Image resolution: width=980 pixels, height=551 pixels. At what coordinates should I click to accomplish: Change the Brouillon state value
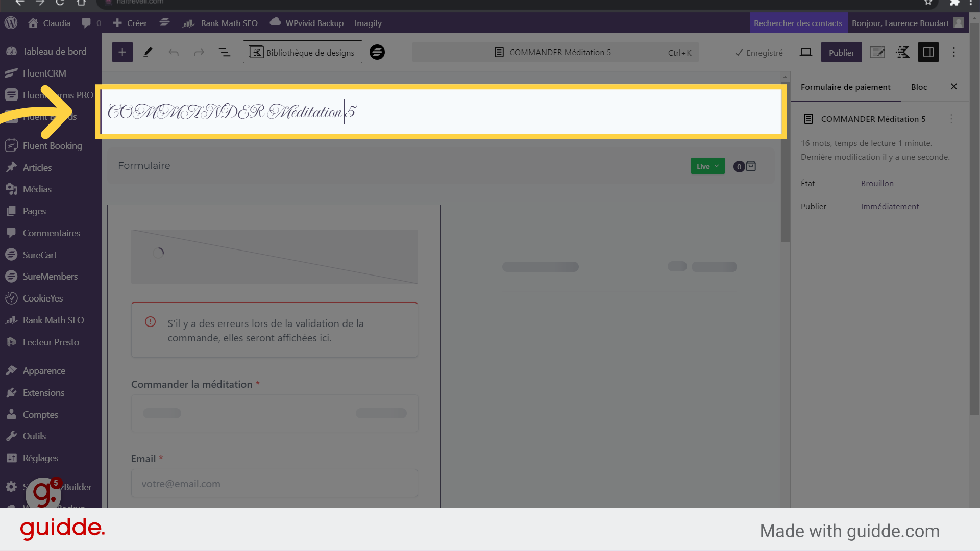pyautogui.click(x=877, y=183)
